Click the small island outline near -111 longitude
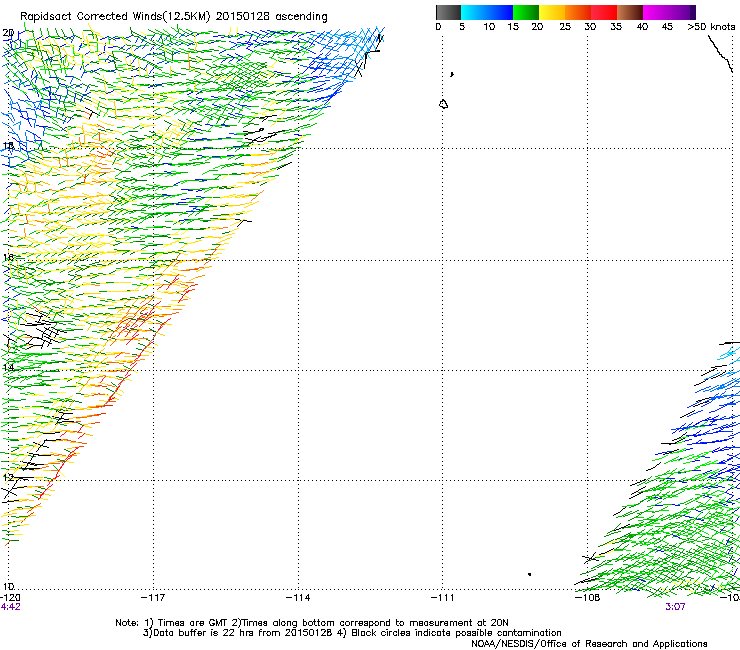 point(443,104)
